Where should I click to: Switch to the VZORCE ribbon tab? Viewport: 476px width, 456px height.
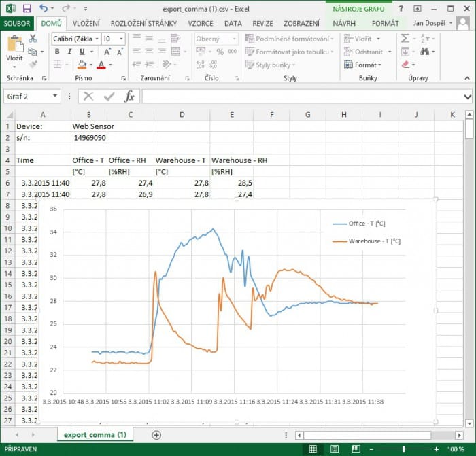pos(201,23)
